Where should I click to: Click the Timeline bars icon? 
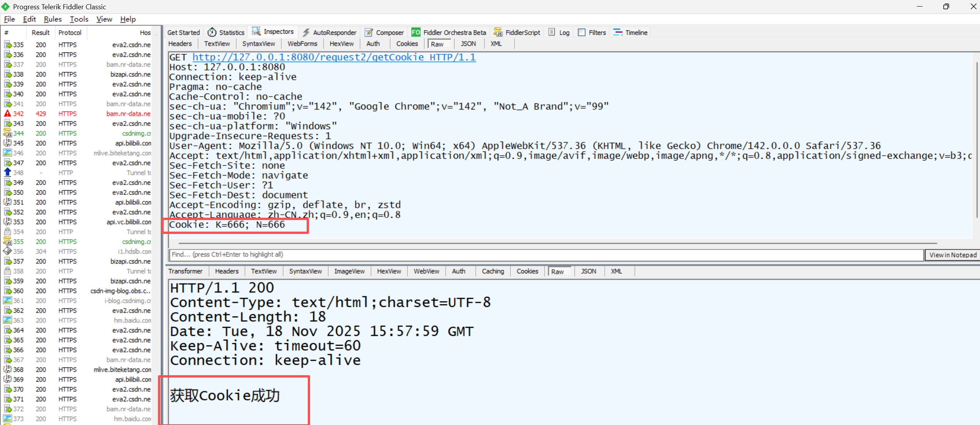coord(617,32)
